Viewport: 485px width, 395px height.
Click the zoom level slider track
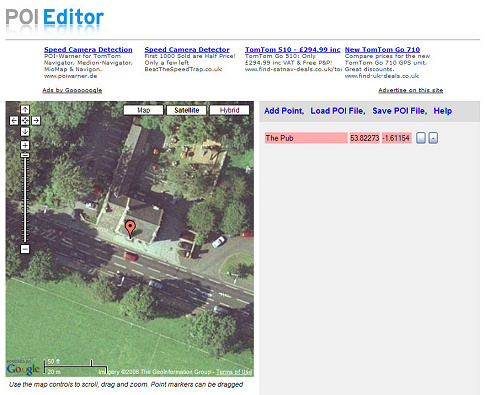coord(25,200)
